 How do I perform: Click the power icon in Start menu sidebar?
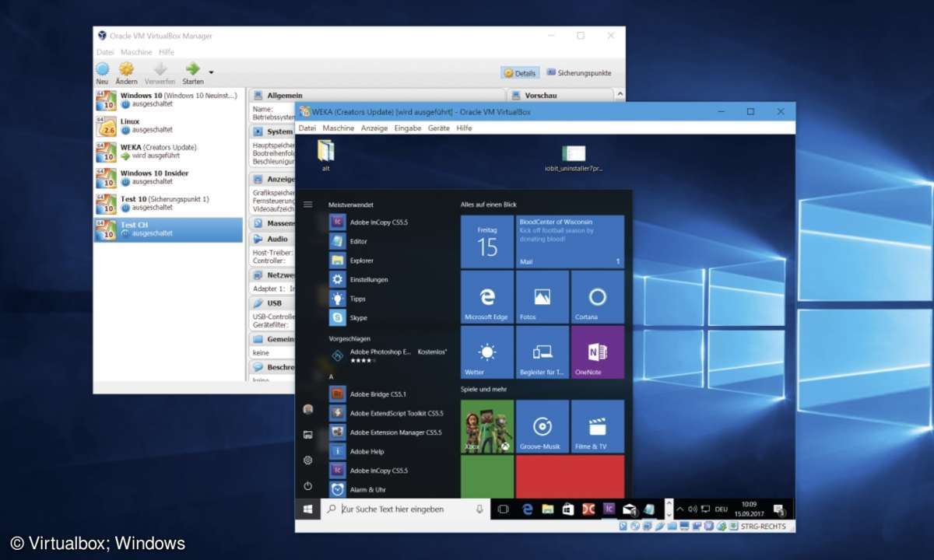[308, 486]
